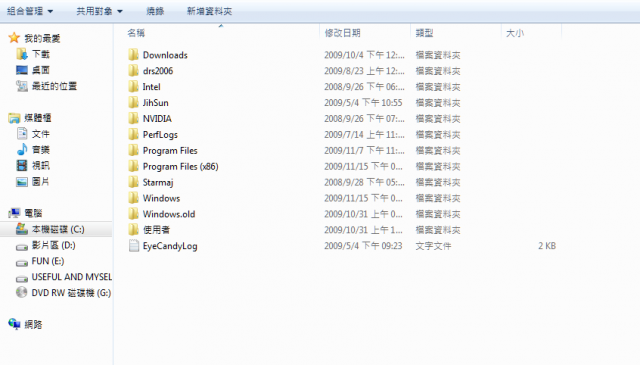Select the 影片區 (D:) drive icon

[22, 247]
